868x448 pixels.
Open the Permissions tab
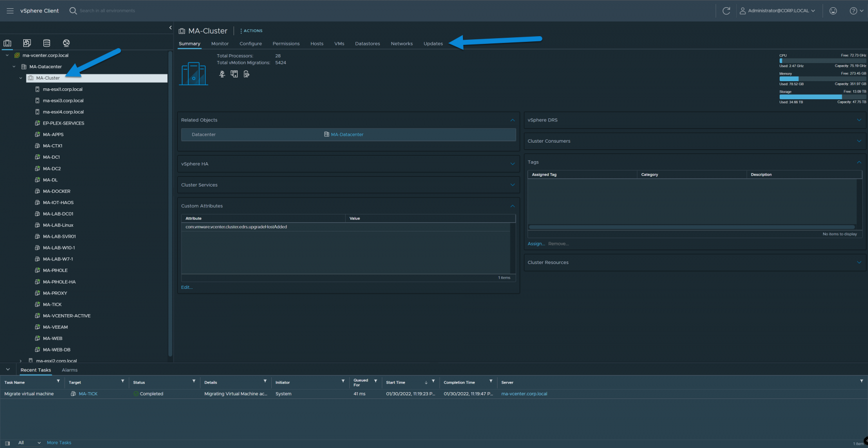(286, 43)
